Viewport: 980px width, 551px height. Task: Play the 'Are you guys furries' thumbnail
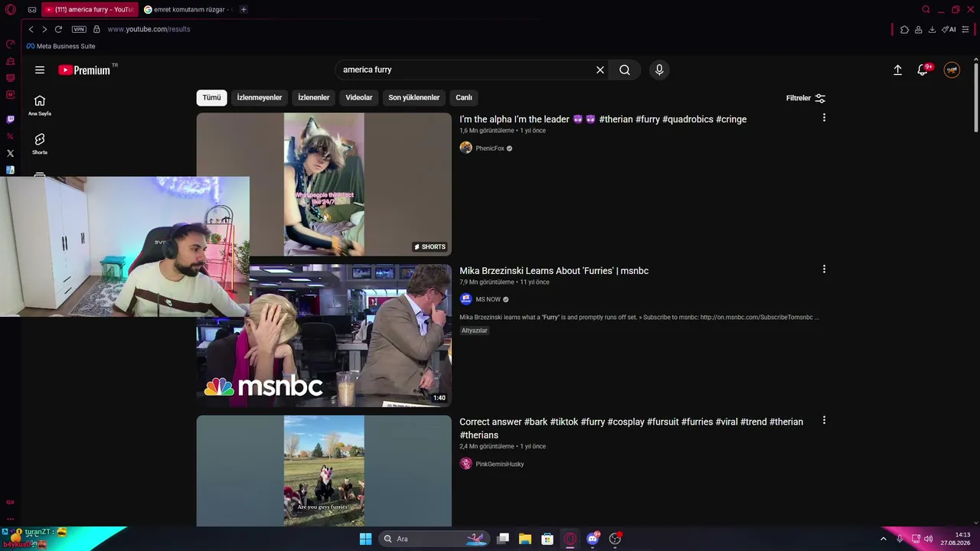324,471
